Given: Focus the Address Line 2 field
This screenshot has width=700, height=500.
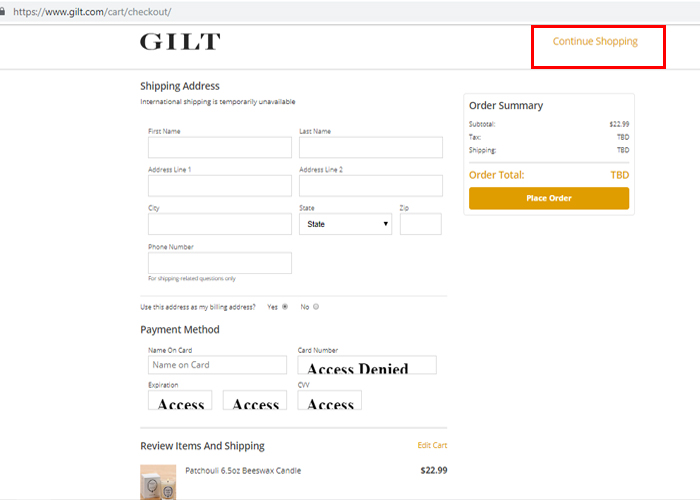Looking at the screenshot, I should point(371,186).
